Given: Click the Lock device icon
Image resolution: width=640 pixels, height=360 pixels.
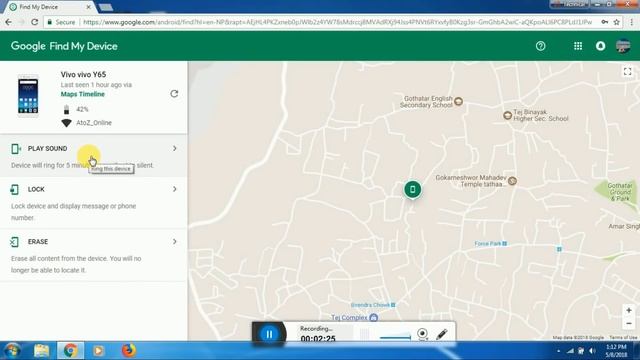Looking at the screenshot, I should point(15,189).
